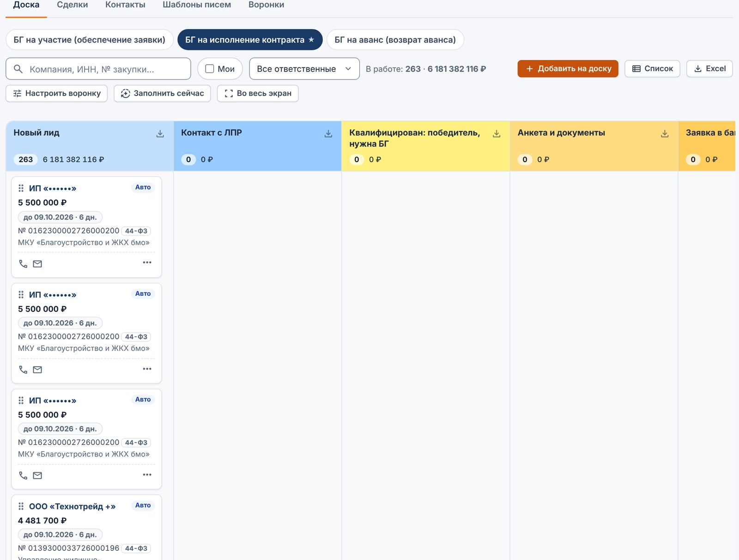739x560 pixels.
Task: Select БГ на аванс funnel pill
Action: point(395,40)
